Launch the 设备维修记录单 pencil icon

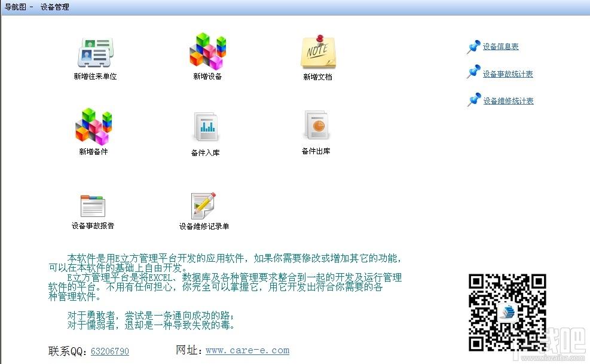tap(204, 206)
